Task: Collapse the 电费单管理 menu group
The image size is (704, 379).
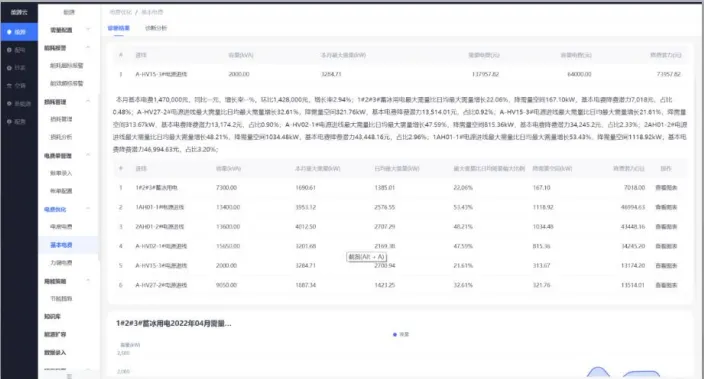Action: [88, 155]
